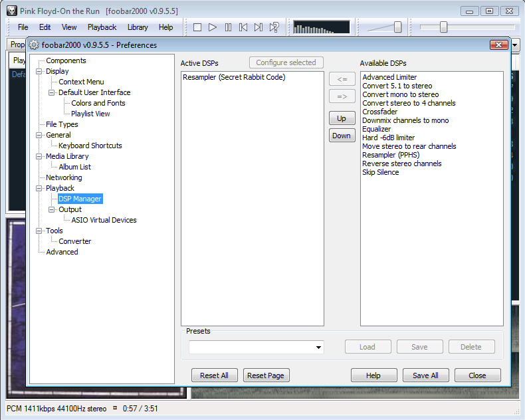Close the Preferences dialog with red X
Screen dimensions: 525x420
[498, 45]
